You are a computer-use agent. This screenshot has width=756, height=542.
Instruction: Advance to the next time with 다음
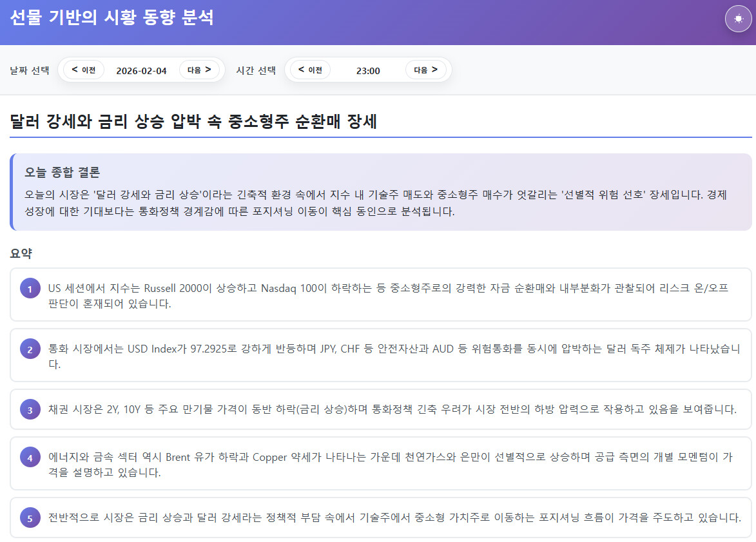coord(425,70)
